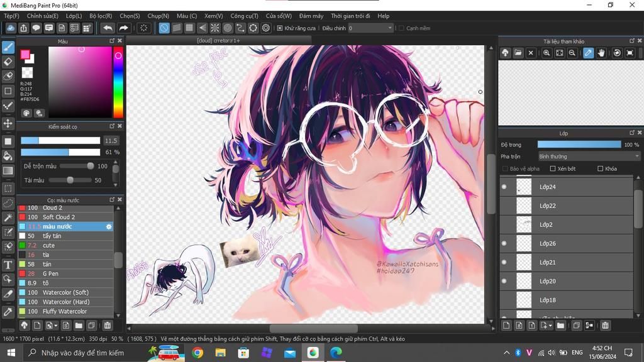This screenshot has height=362, width=644.
Task: Show hidden system tray icons
Action: [506, 353]
